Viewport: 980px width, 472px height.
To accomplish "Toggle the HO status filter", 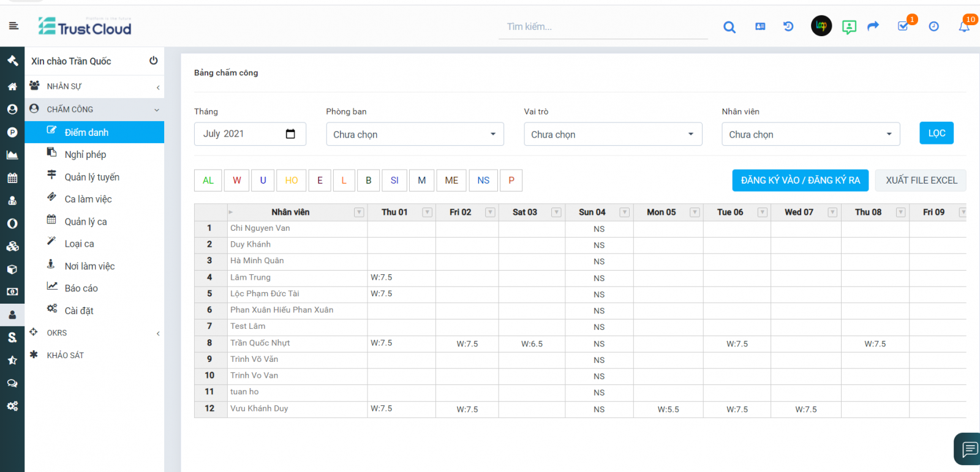I will tap(292, 181).
